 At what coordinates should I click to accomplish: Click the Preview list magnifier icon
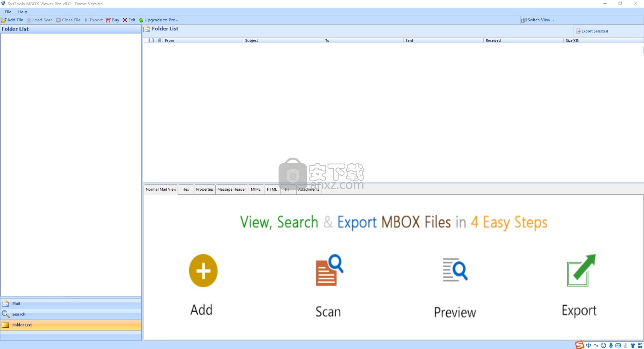tap(455, 270)
